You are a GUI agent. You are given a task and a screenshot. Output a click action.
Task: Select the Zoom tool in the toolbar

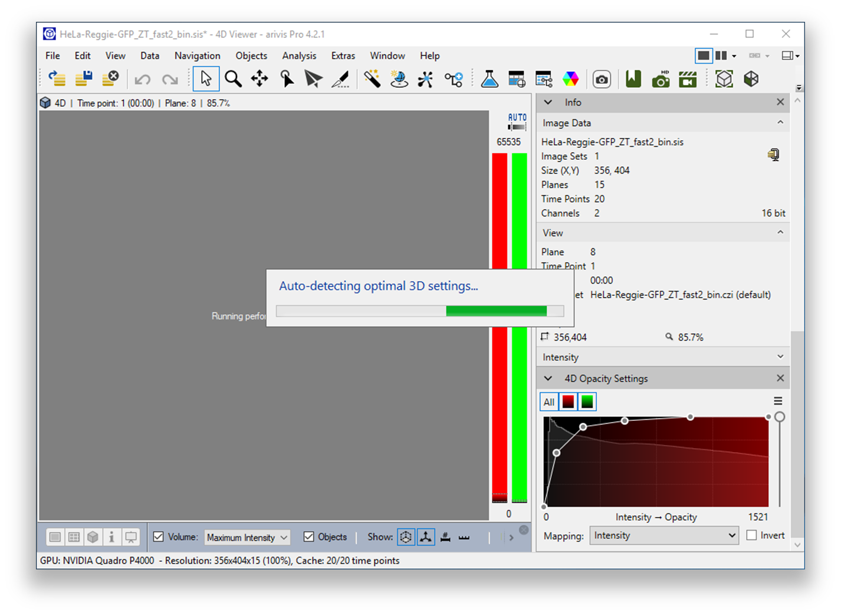[x=233, y=78]
